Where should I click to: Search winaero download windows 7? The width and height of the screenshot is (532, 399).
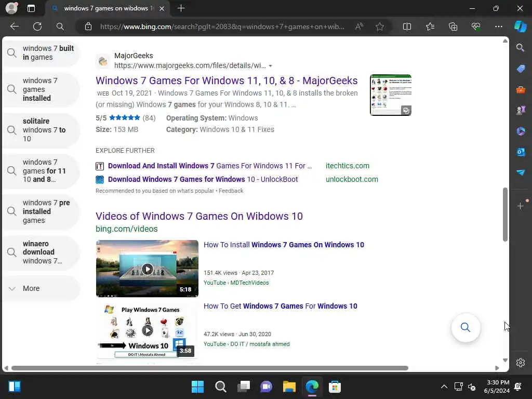coord(41,252)
